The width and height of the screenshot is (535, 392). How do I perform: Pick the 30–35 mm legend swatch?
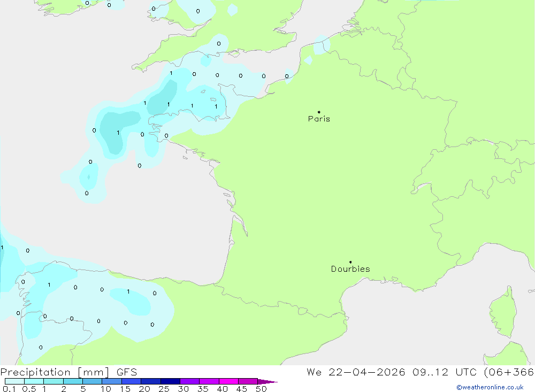point(190,381)
